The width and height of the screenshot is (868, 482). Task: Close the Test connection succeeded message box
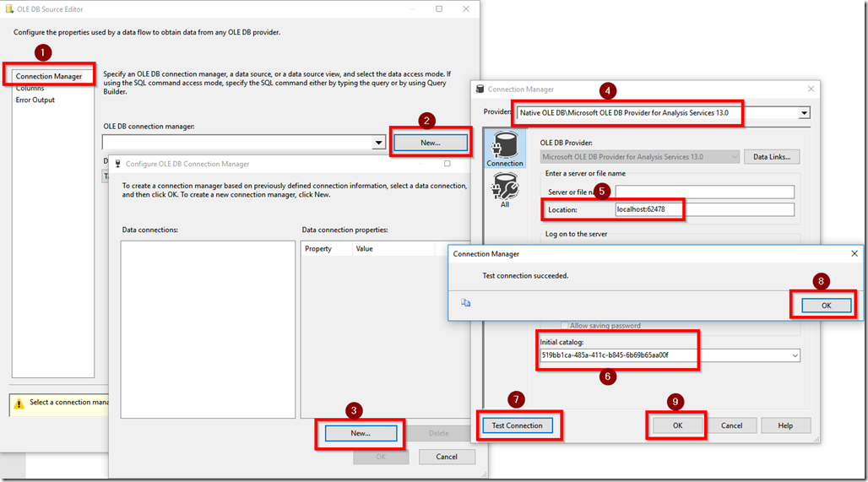[854, 253]
